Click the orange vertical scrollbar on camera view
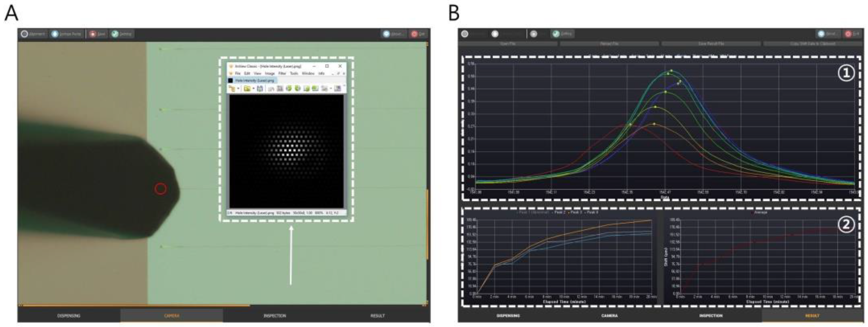The height and width of the screenshot is (327, 868). click(x=427, y=224)
